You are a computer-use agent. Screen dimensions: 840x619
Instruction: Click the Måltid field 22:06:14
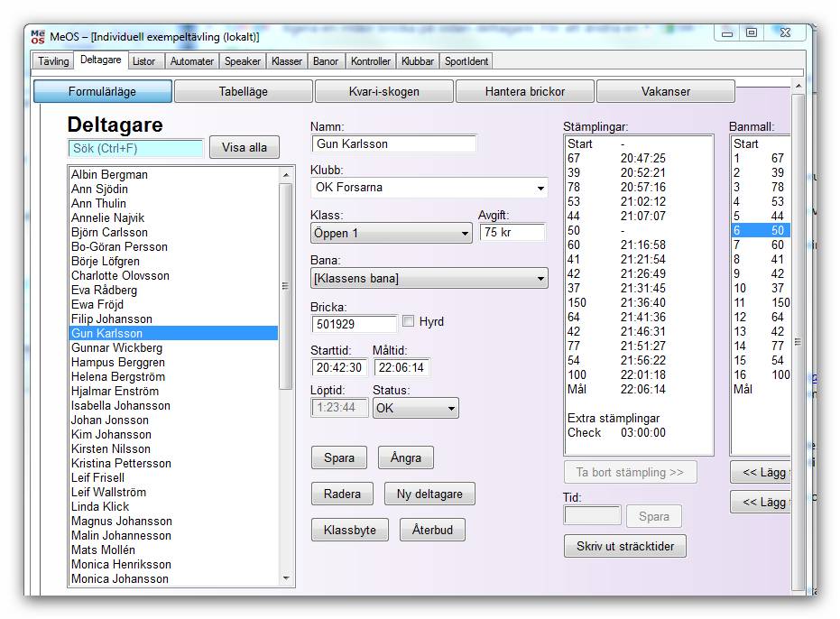(402, 367)
